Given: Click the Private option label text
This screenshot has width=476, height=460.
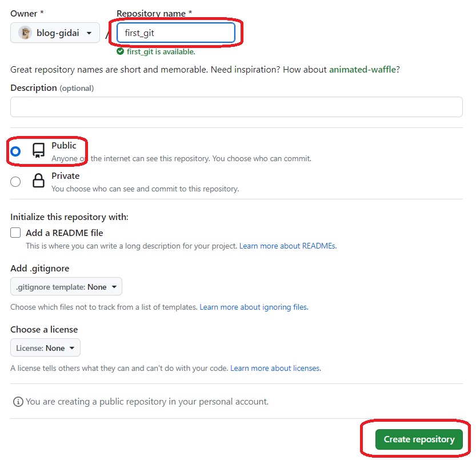Looking at the screenshot, I should [66, 176].
